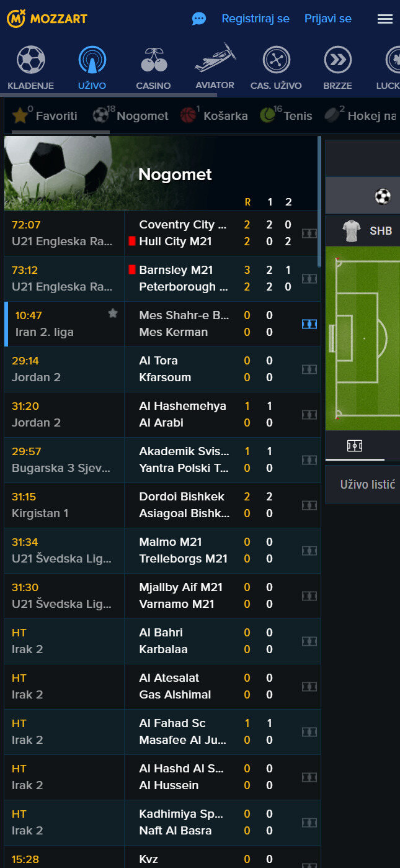
Task: Click the Mozzart logo
Action: (x=47, y=19)
